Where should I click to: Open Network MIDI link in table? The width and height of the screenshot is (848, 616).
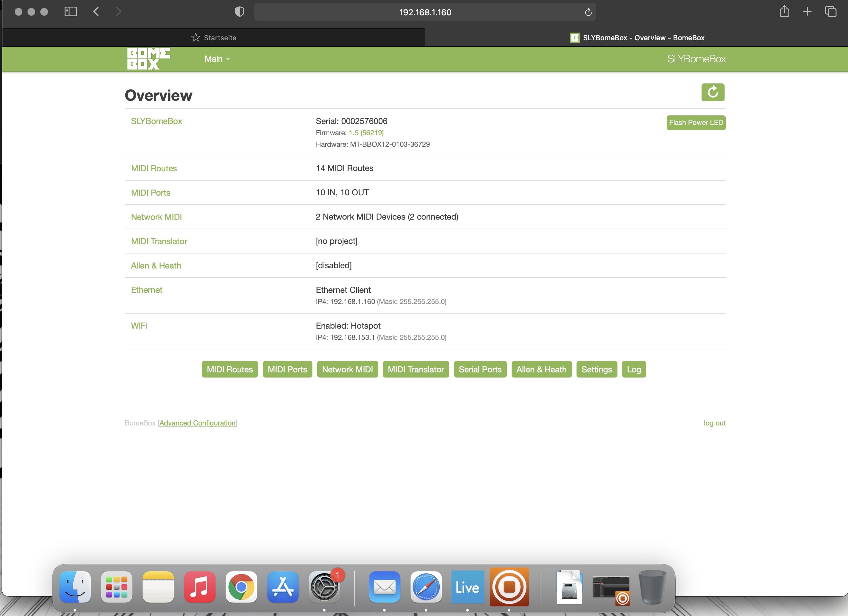[x=156, y=217]
